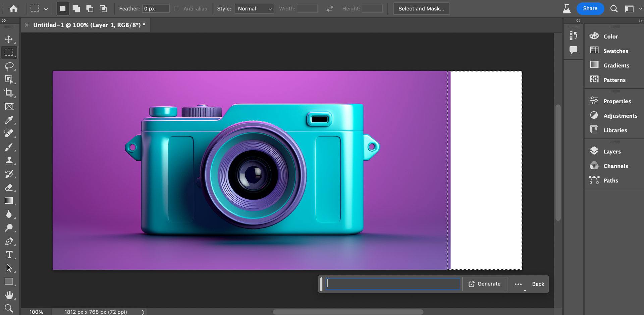This screenshot has height=315, width=644.
Task: Select the Object Selection tool
Action: tap(9, 80)
